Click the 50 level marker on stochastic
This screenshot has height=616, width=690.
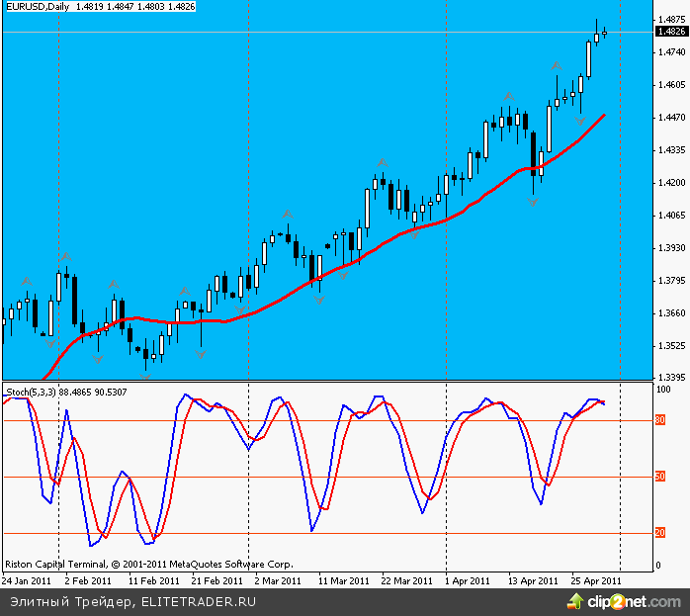coord(660,478)
